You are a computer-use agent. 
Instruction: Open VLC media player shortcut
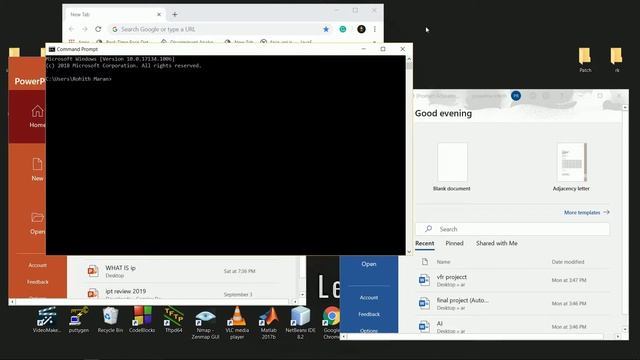click(x=237, y=323)
